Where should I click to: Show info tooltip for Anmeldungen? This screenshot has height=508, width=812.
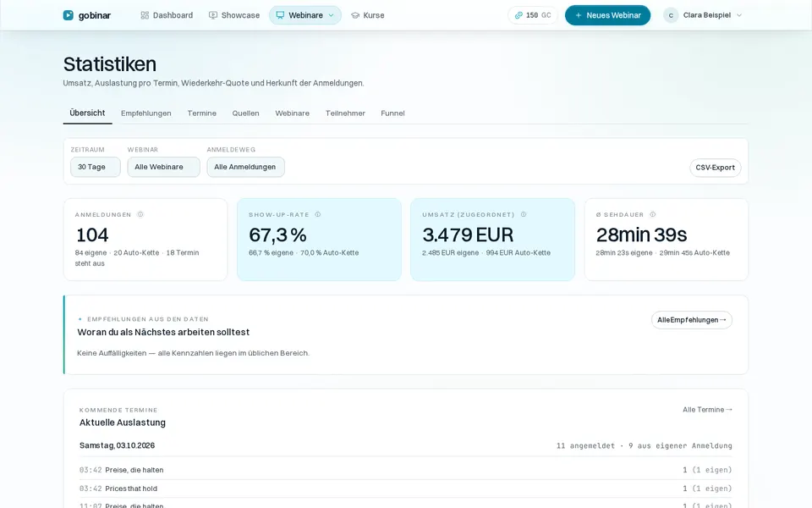click(140, 214)
